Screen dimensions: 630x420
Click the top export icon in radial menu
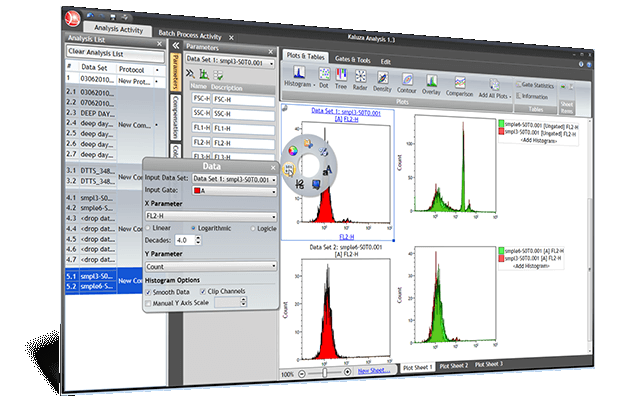point(308,143)
